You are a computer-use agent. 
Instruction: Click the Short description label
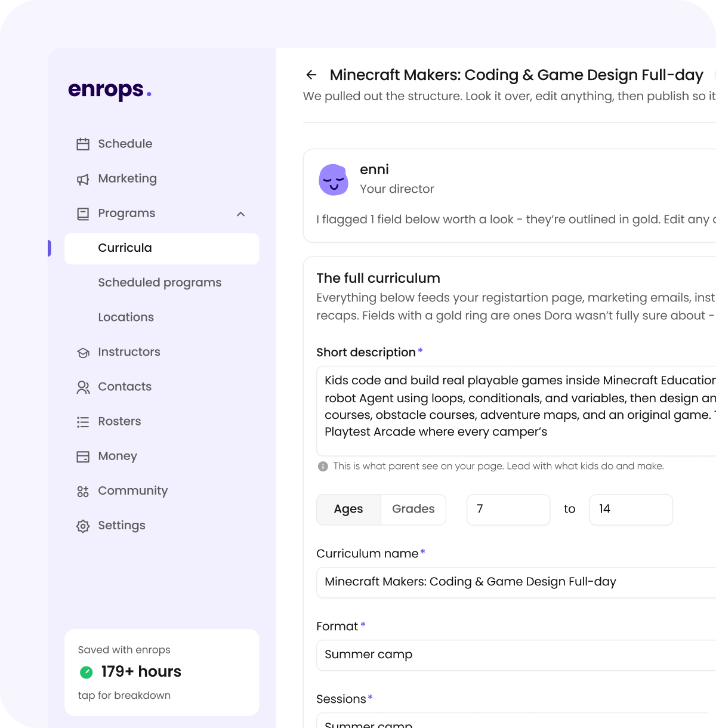366,353
